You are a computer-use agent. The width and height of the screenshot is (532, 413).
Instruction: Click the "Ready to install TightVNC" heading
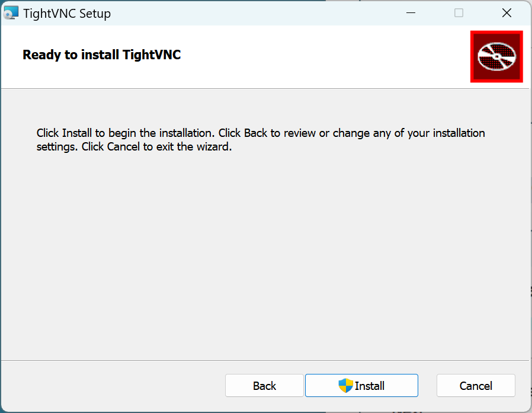(101, 55)
